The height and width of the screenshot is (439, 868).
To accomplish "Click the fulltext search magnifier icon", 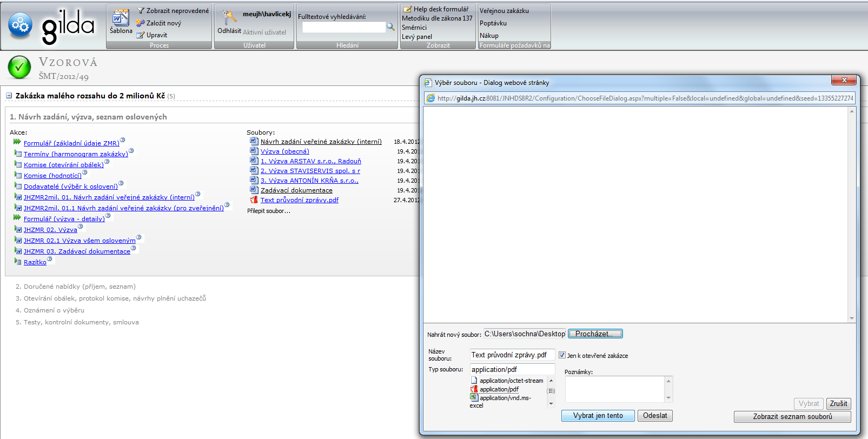I will [x=390, y=26].
